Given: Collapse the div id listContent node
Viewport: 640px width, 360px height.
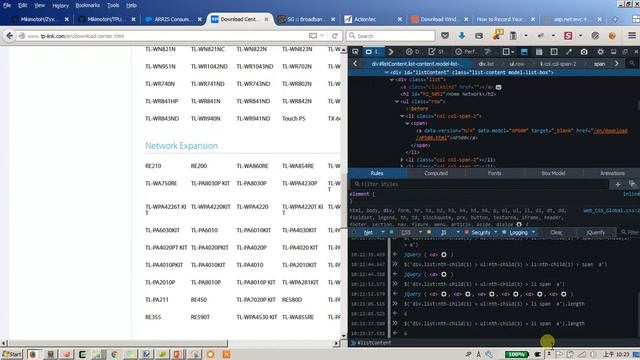Looking at the screenshot, I should tap(386, 73).
